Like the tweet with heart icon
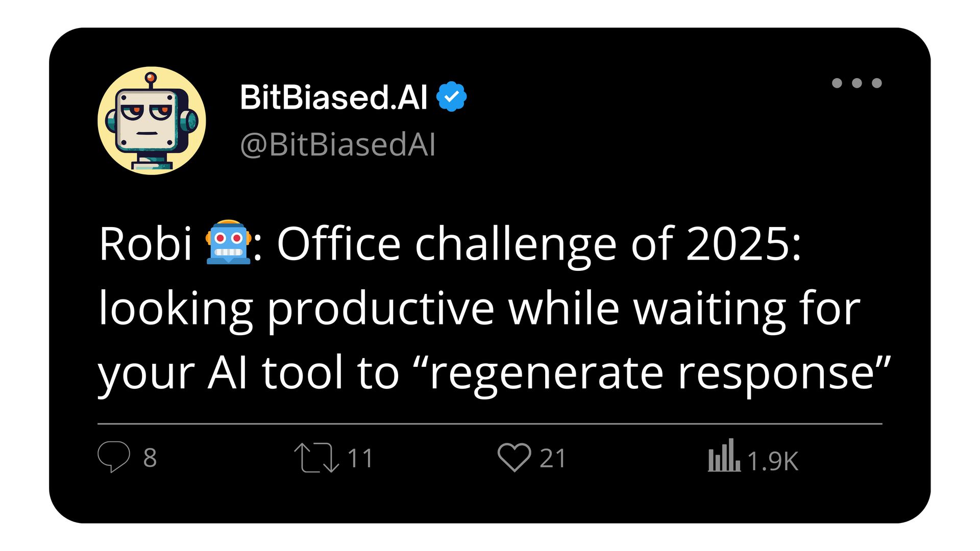 [514, 457]
